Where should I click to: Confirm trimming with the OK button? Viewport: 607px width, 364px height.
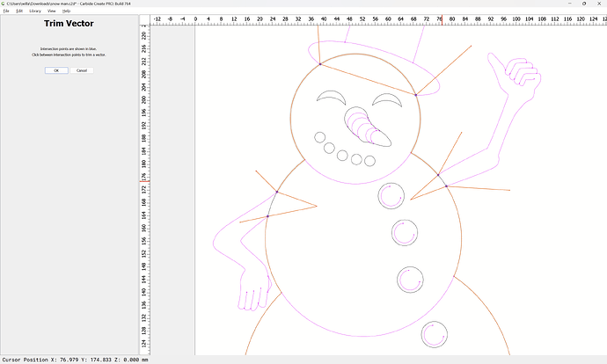click(56, 70)
